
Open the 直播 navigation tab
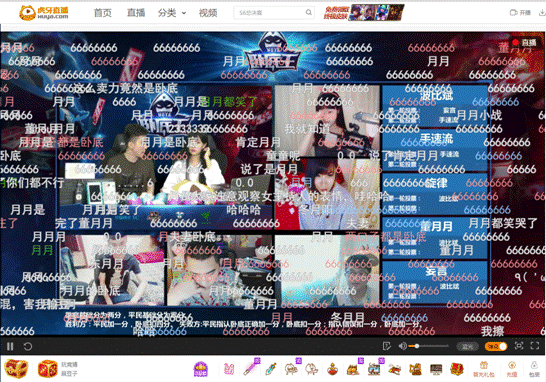pos(136,13)
